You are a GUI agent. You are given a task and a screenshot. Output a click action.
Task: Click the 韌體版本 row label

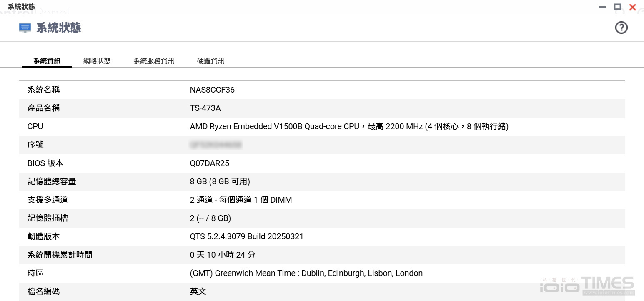(x=43, y=236)
